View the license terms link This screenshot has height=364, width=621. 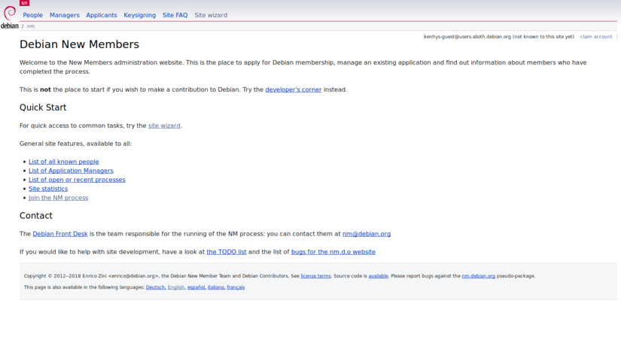pos(315,276)
